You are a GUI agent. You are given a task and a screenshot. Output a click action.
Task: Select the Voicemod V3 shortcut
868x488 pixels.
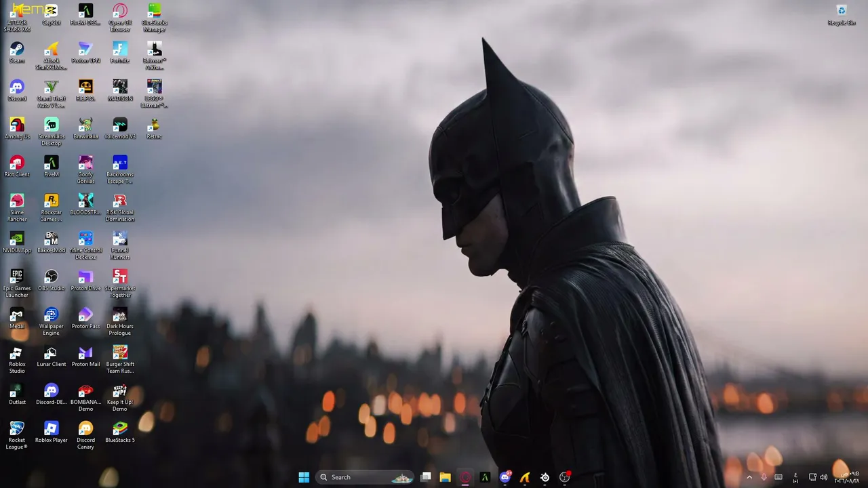pos(120,129)
